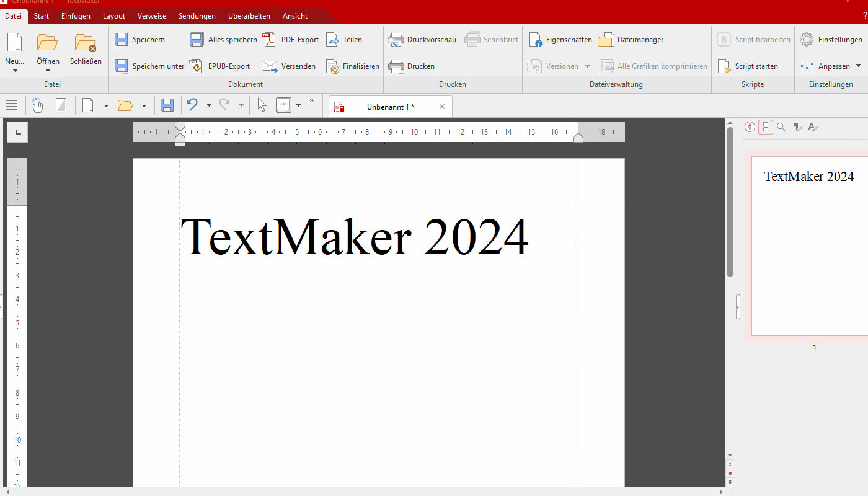The width and height of the screenshot is (868, 496).
Task: Open the Layout ribbon tab
Action: [x=114, y=16]
